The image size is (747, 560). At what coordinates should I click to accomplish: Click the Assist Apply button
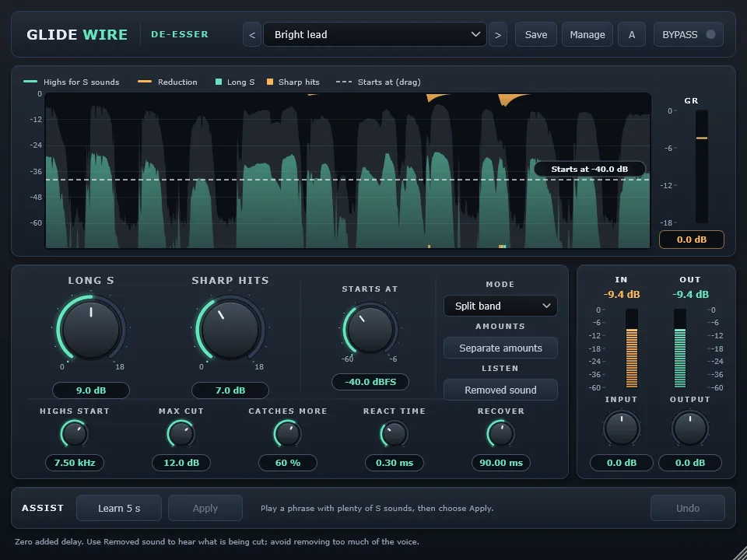205,509
